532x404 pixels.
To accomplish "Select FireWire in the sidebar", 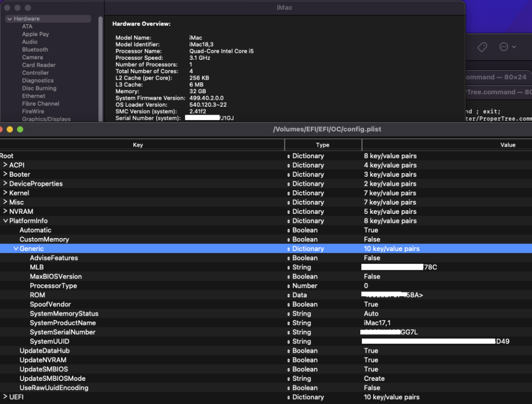I will 33,112.
